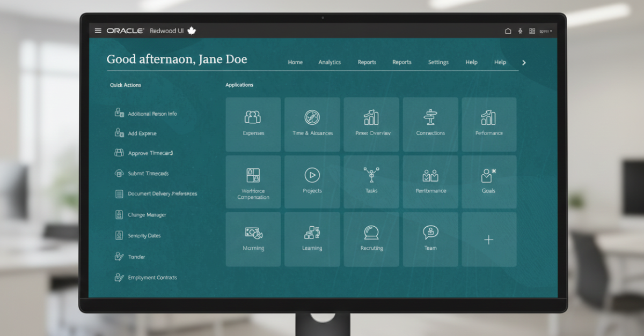
Task: Switch to the Analytics tab
Action: tap(330, 62)
